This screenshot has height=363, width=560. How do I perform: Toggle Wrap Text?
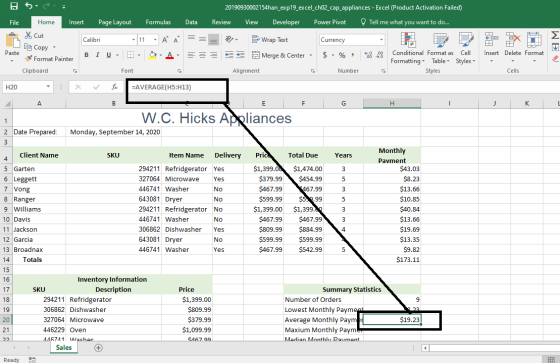tap(270, 39)
